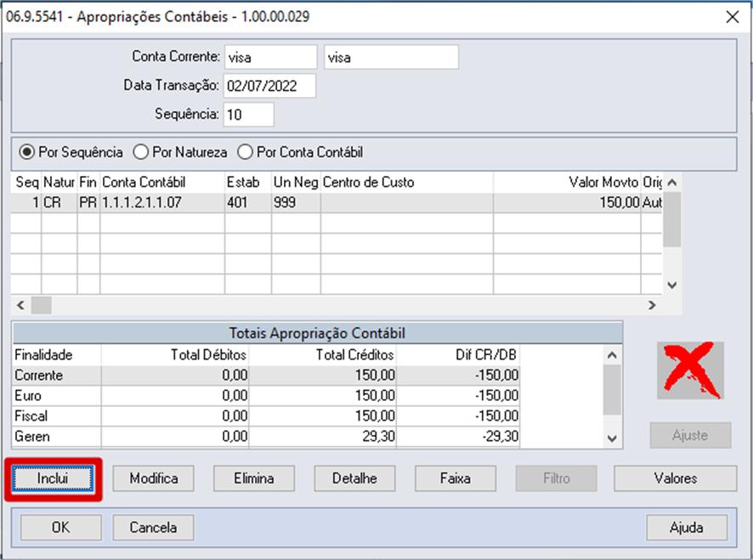
Task: Click the Dif CR/DB column header
Action: point(458,355)
